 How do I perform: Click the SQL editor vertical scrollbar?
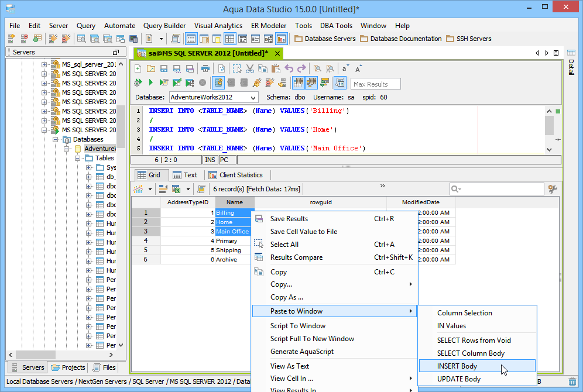(x=549, y=126)
